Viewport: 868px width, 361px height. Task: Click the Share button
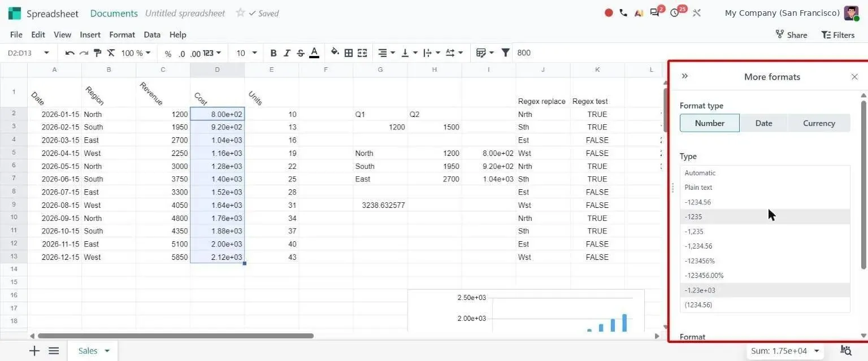coord(791,34)
